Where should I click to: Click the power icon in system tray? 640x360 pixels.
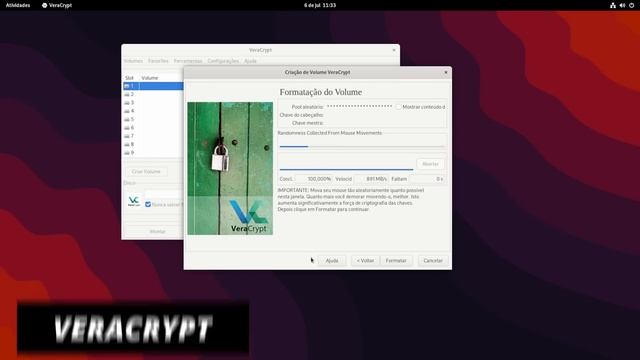click(x=631, y=5)
